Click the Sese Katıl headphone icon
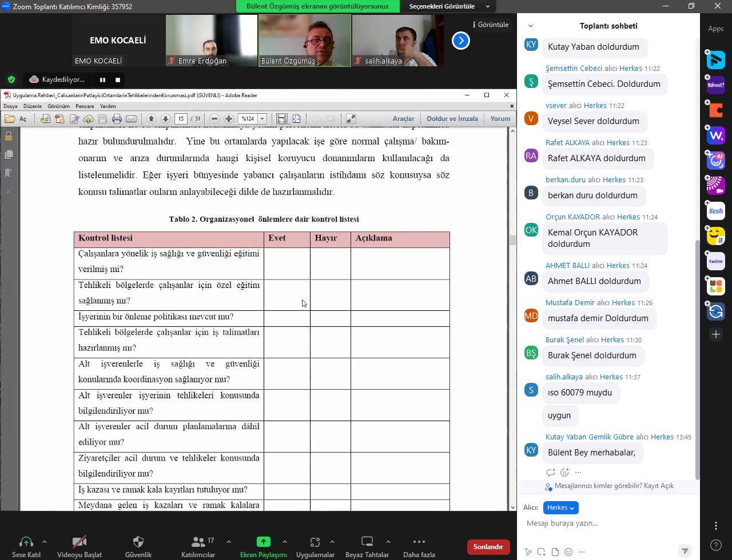This screenshot has height=560, width=732. 26,542
